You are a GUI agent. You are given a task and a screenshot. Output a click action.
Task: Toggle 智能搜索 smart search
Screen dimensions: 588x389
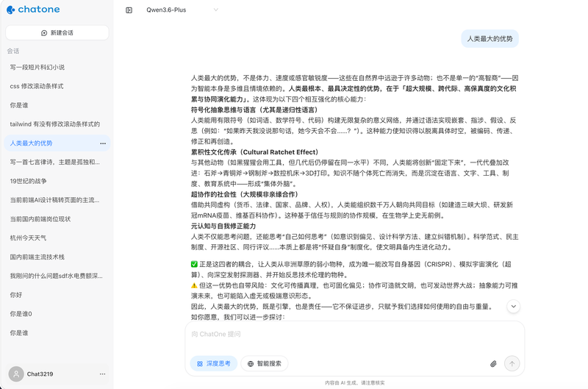[265, 363]
